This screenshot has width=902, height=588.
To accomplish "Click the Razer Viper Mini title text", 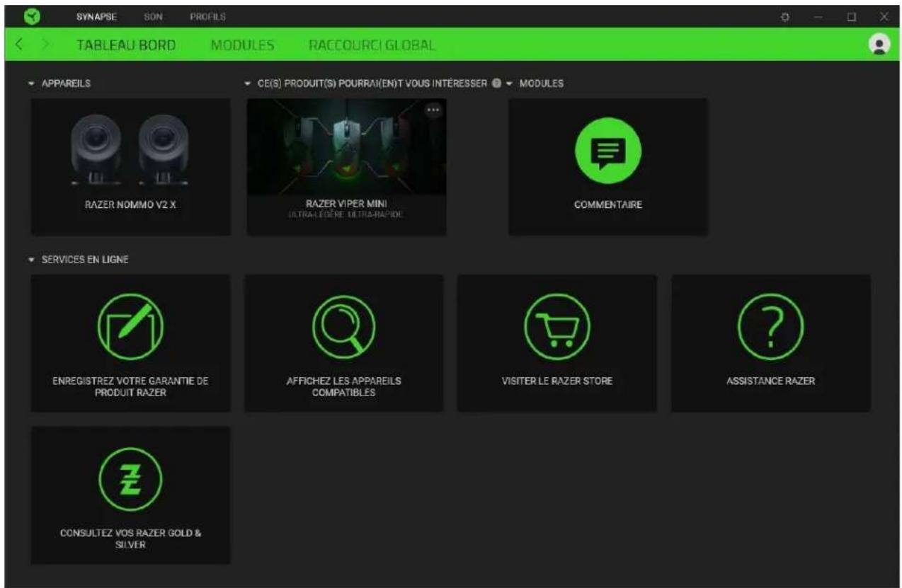I will pos(346,204).
